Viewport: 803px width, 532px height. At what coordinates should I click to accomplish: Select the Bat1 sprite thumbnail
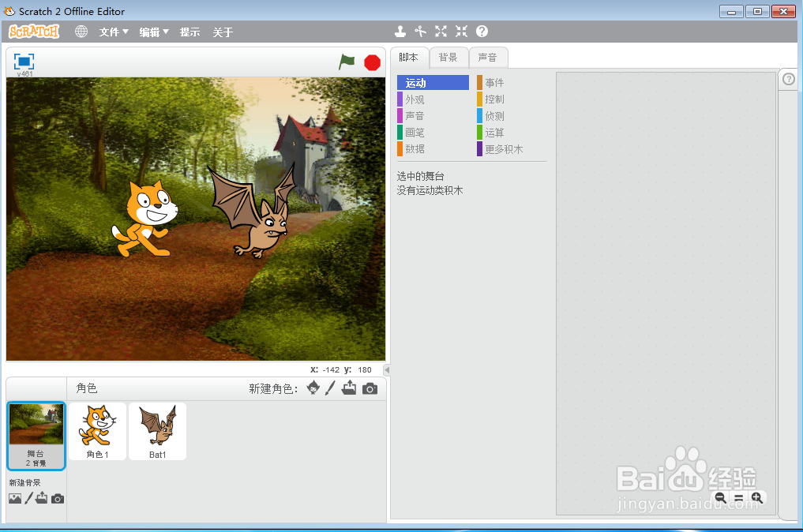point(158,431)
